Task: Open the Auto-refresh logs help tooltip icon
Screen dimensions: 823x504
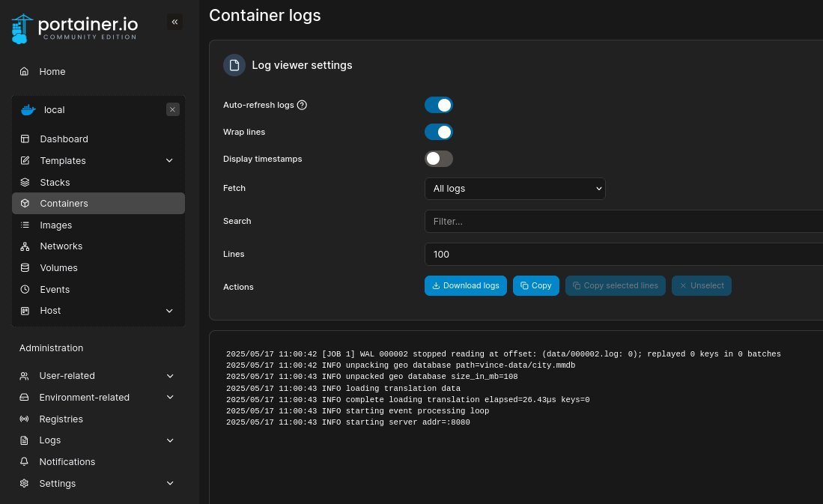Action: [302, 105]
